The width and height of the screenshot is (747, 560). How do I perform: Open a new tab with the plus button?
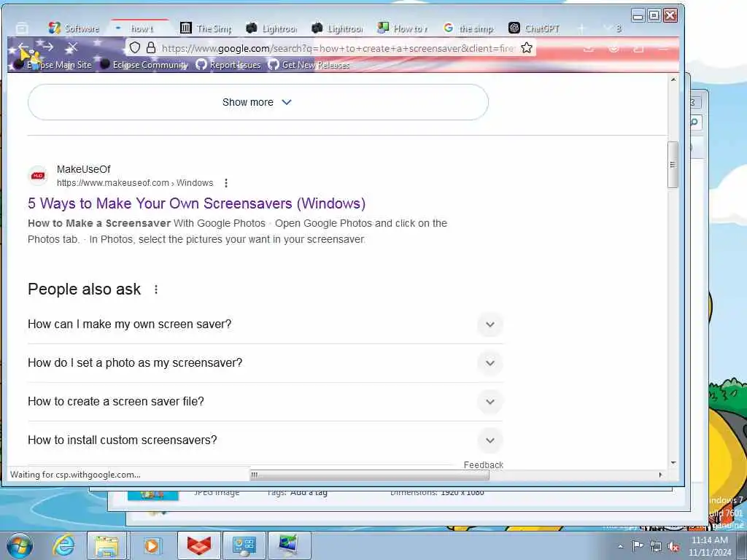[x=581, y=28]
